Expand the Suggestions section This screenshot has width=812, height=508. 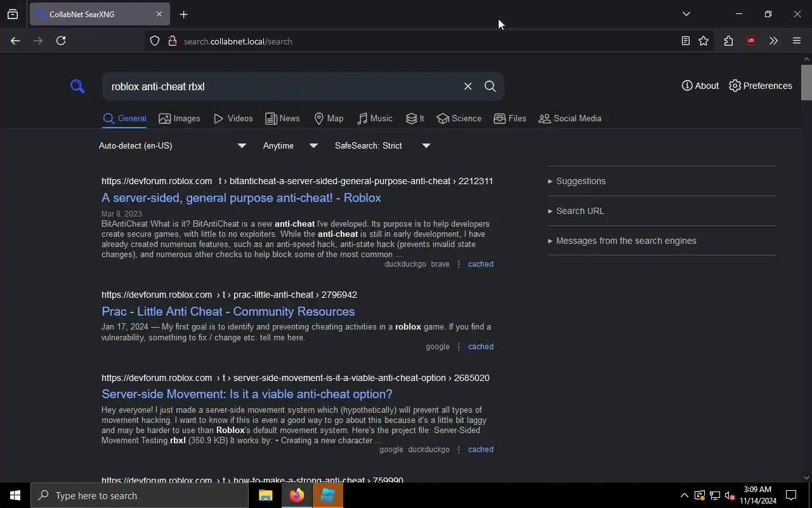coord(662,181)
